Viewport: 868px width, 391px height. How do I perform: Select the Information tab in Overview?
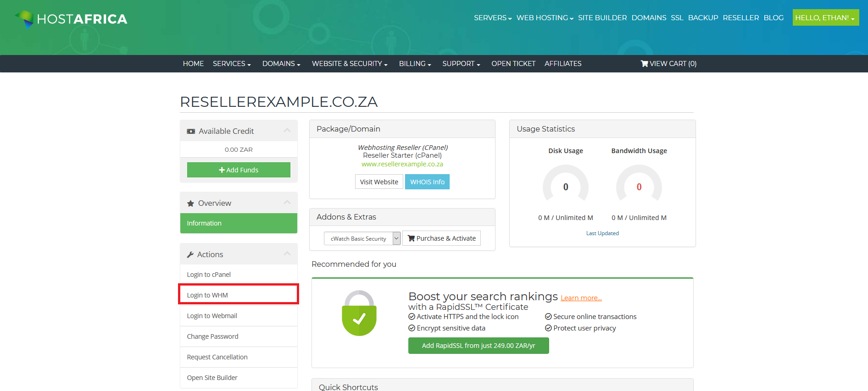click(239, 223)
